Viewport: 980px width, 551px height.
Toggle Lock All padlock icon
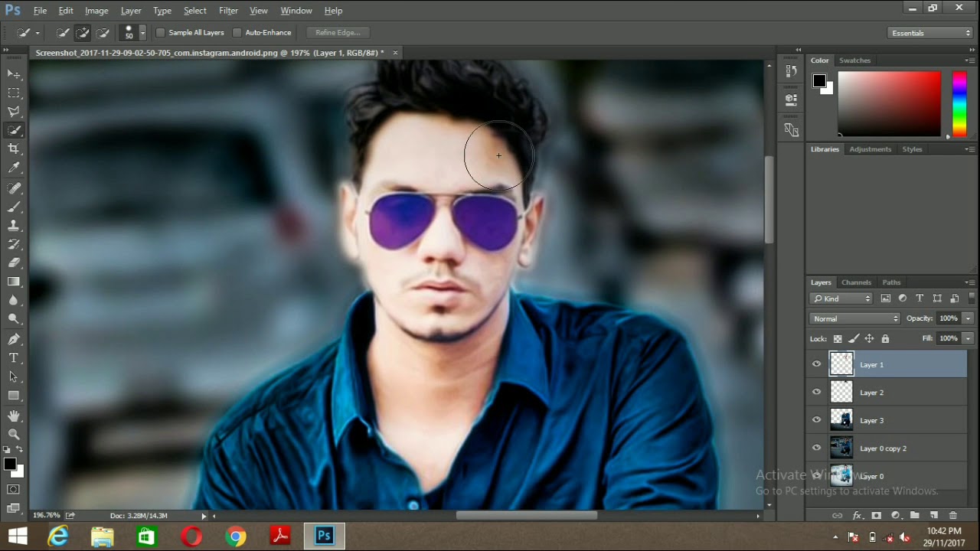885,338
